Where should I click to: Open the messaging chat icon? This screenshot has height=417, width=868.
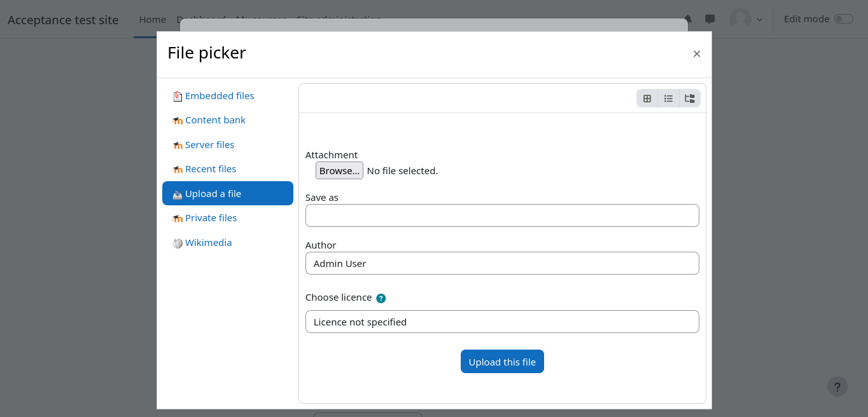[x=710, y=19]
